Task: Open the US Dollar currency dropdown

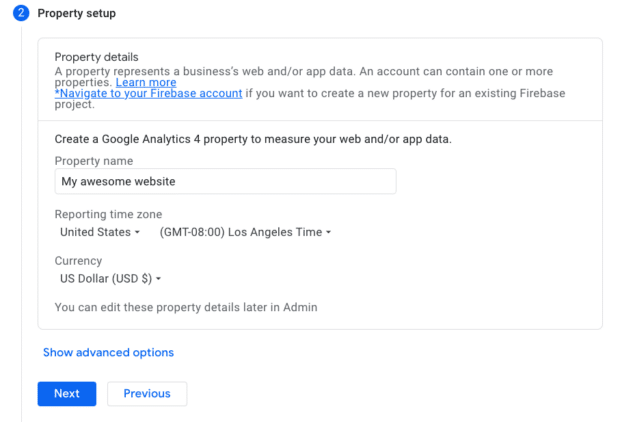Action: [x=111, y=279]
